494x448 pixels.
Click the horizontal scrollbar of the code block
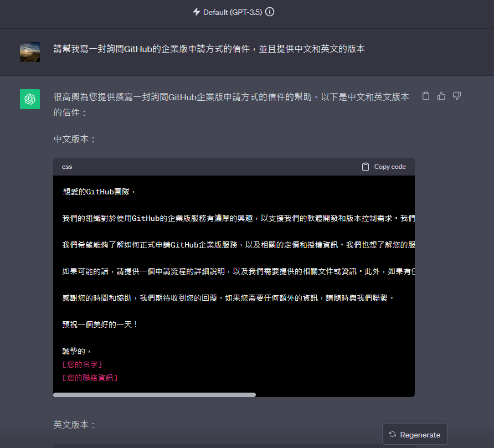coord(155,395)
